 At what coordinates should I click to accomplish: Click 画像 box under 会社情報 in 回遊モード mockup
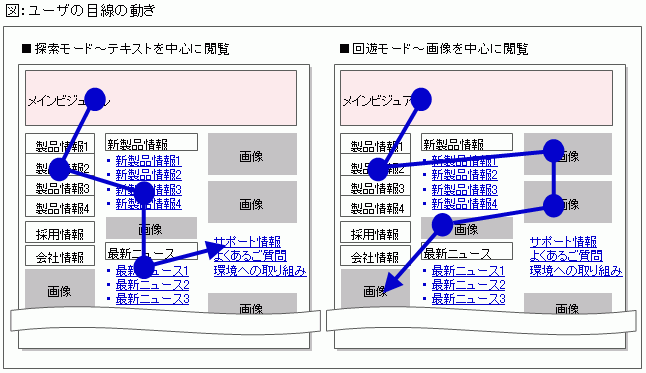click(375, 289)
